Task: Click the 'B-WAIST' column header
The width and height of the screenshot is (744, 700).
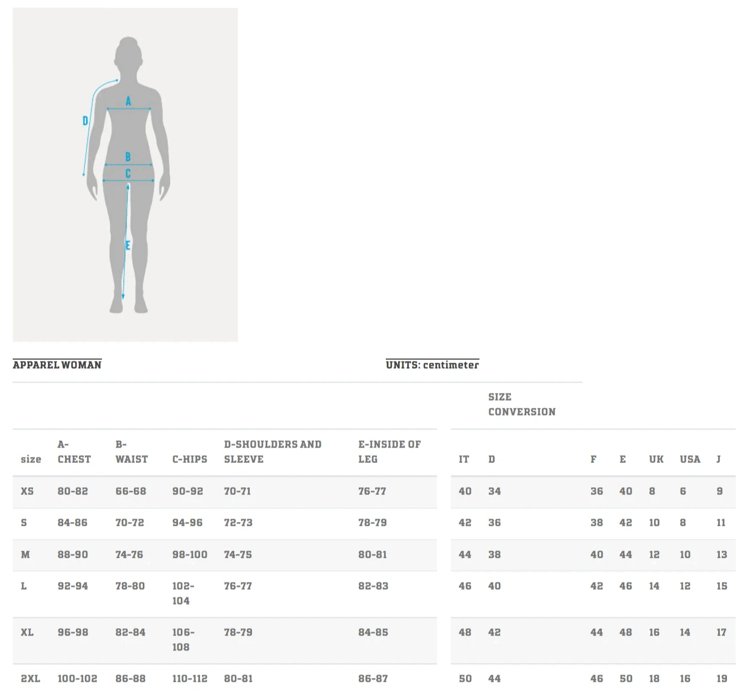Action: [x=132, y=452]
